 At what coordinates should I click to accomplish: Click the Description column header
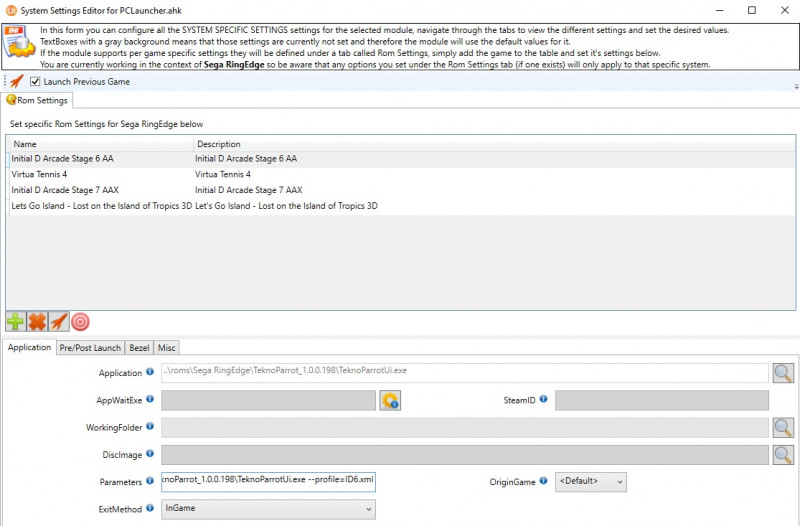[x=494, y=144]
